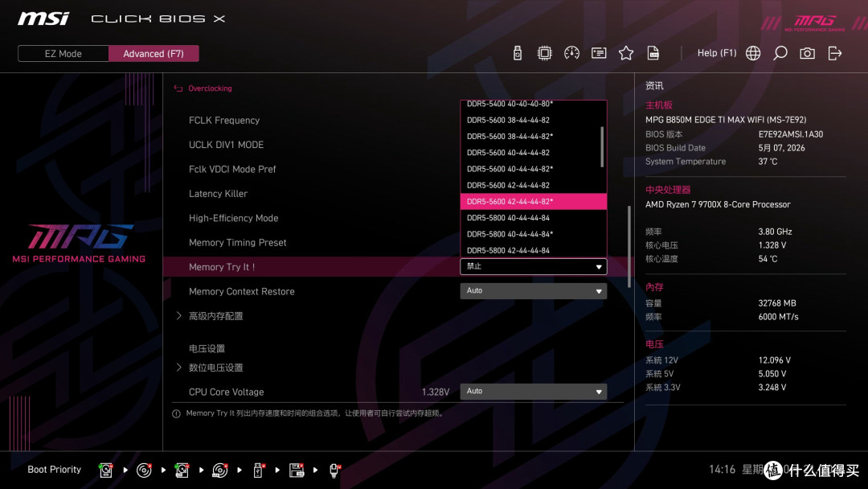Viewport: 868px width, 489px height.
Task: Select the USB optical disc boot icon
Action: 219,471
